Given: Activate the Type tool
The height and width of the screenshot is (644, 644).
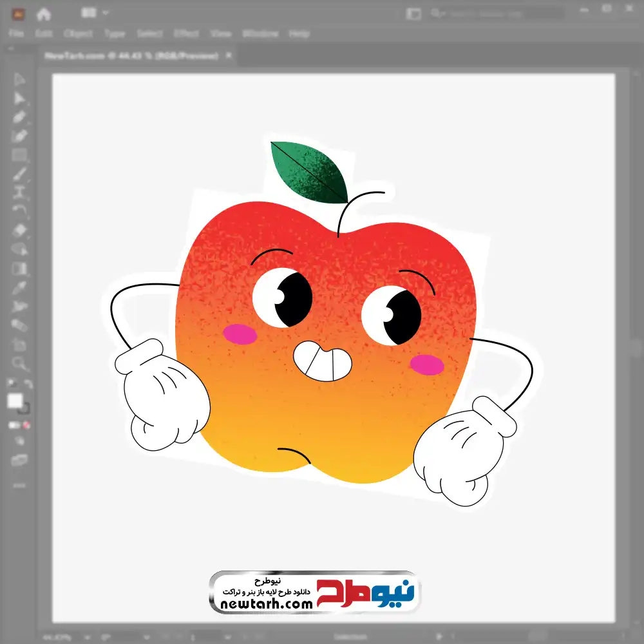Looking at the screenshot, I should point(19,192).
